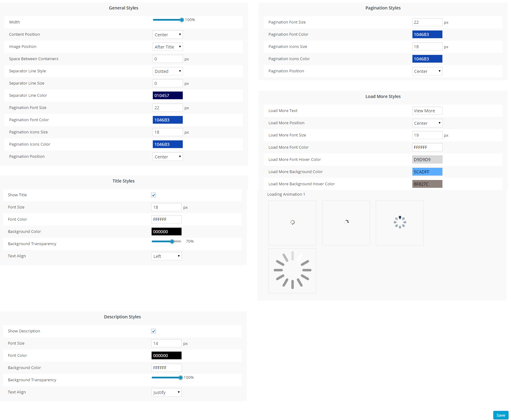The image size is (511, 420).
Task: Focus the Space Between Containers field
Action: click(x=167, y=59)
